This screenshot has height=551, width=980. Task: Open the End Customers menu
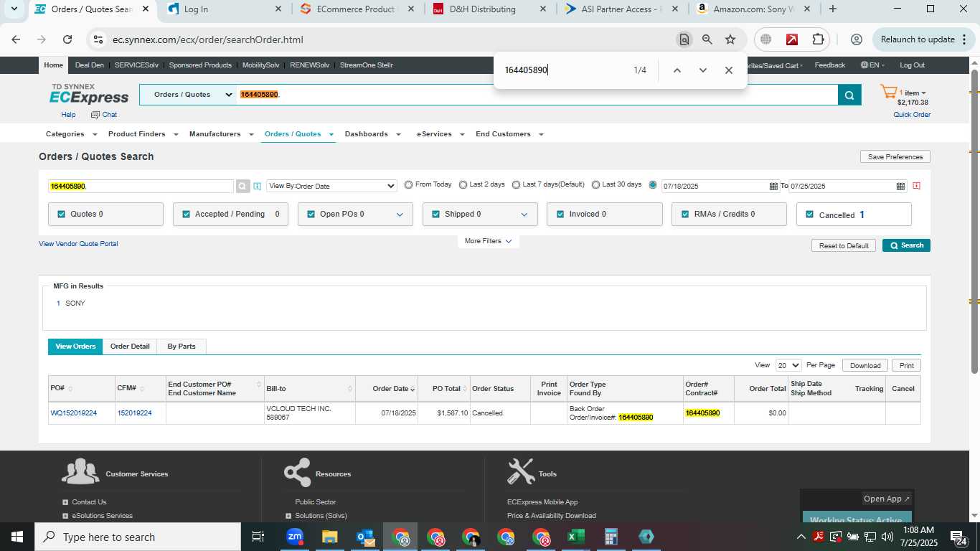click(x=509, y=134)
